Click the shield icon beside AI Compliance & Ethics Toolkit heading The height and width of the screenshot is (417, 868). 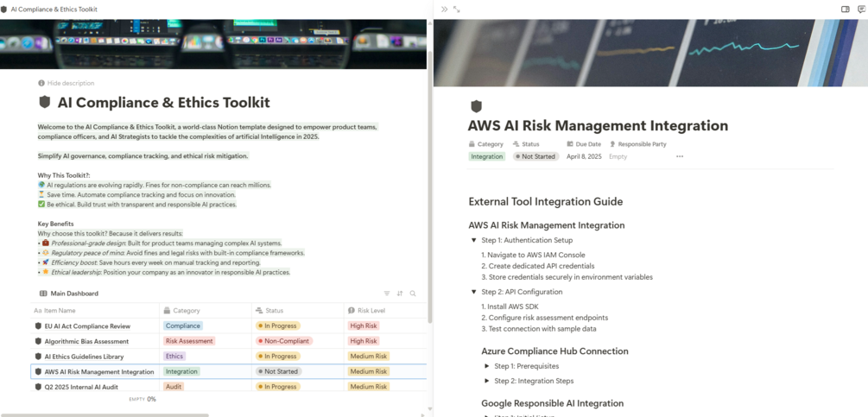44,103
